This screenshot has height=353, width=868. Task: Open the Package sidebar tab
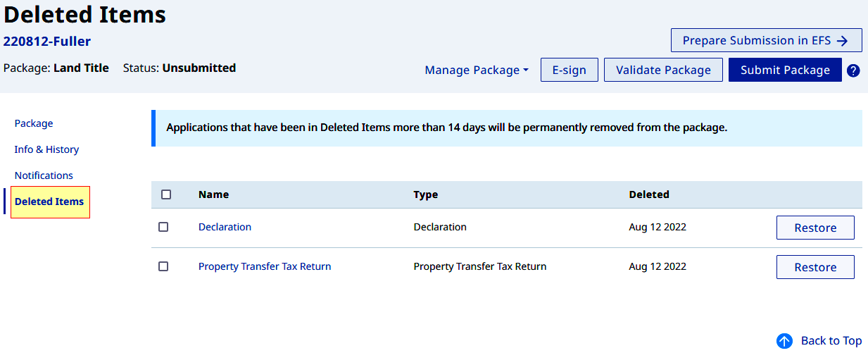pyautogui.click(x=34, y=123)
